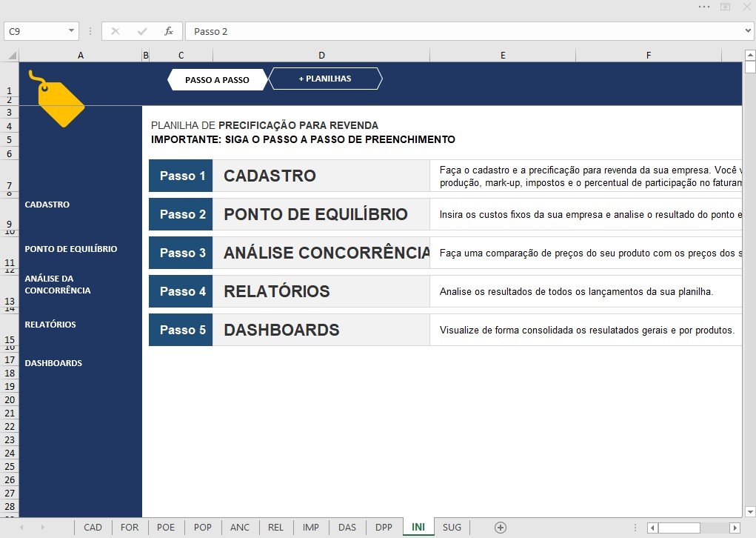Click the Passo 3 step cell

point(181,253)
